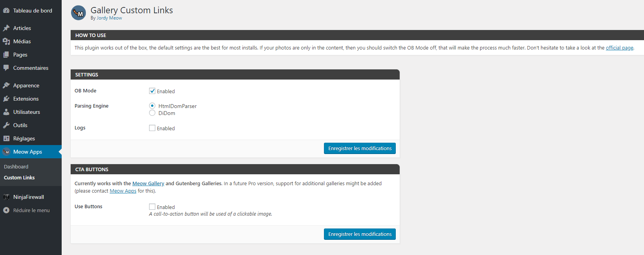
Task: Open the Meow Apps Dashboard submenu item
Action: click(x=16, y=166)
